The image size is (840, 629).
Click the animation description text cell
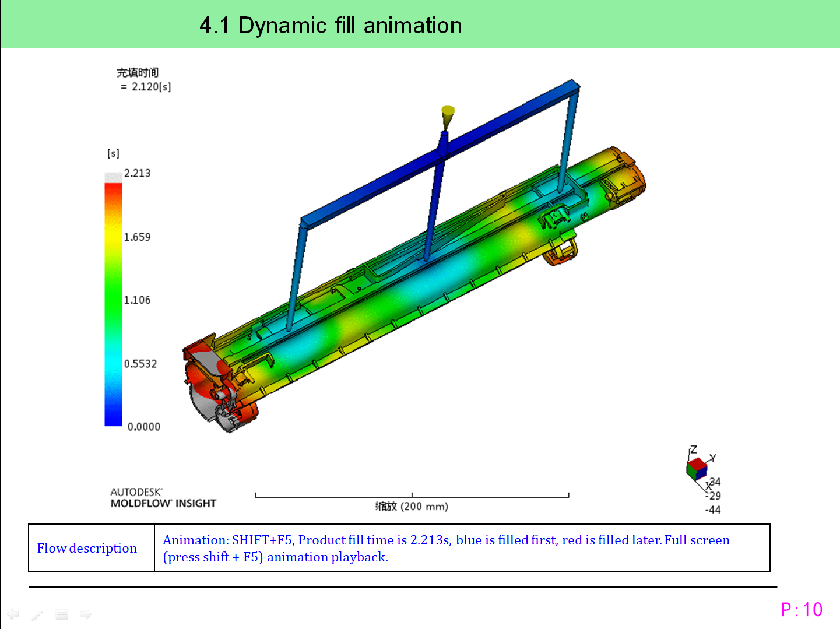446,548
